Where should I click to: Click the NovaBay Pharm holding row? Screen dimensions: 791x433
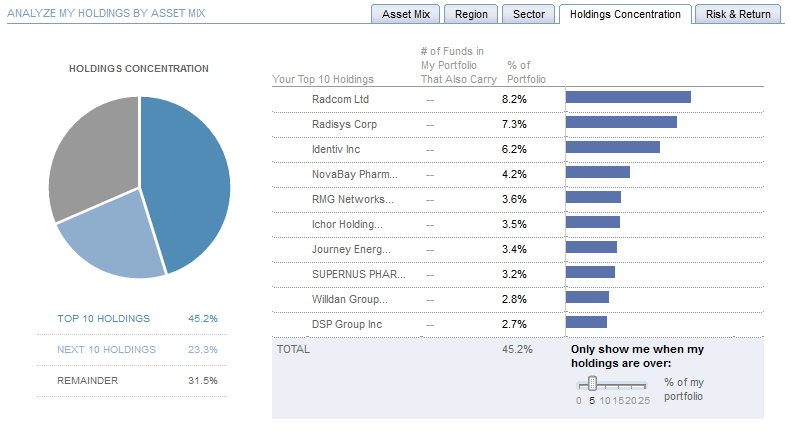coord(354,174)
